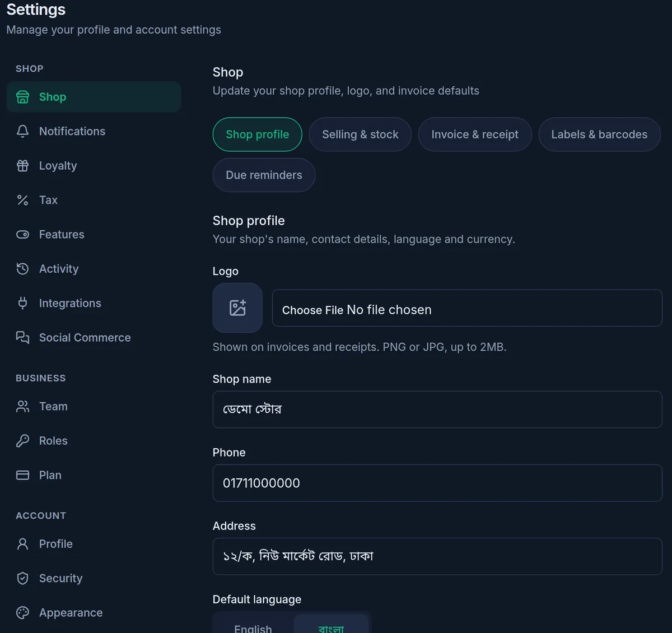Go to Team management
The width and height of the screenshot is (672, 633).
click(94, 407)
